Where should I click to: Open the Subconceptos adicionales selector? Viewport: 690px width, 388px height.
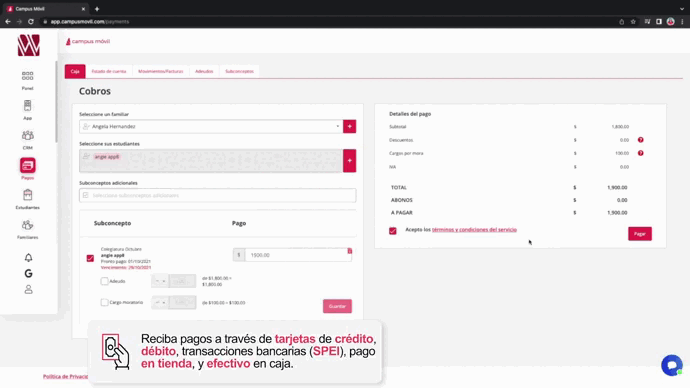[x=217, y=195]
